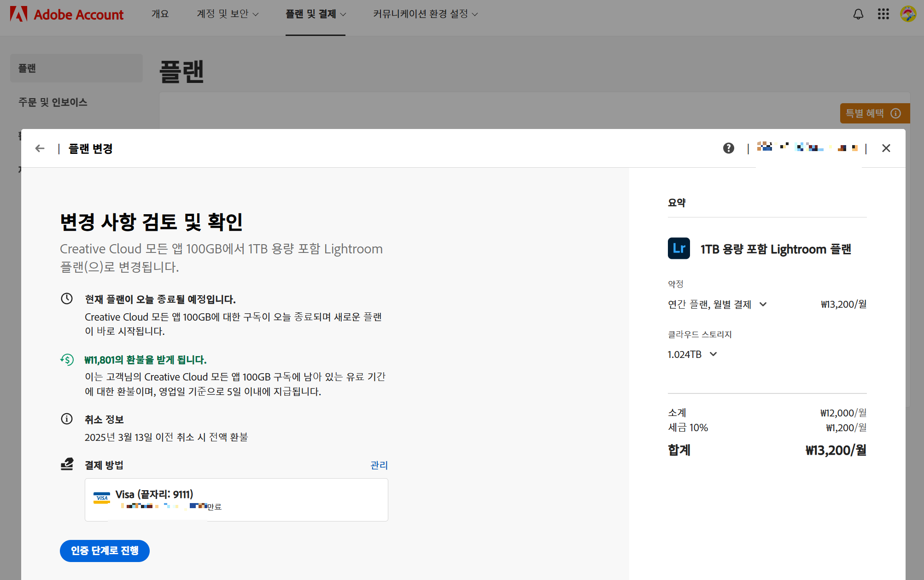
Task: Click the profile avatar icon
Action: click(908, 14)
